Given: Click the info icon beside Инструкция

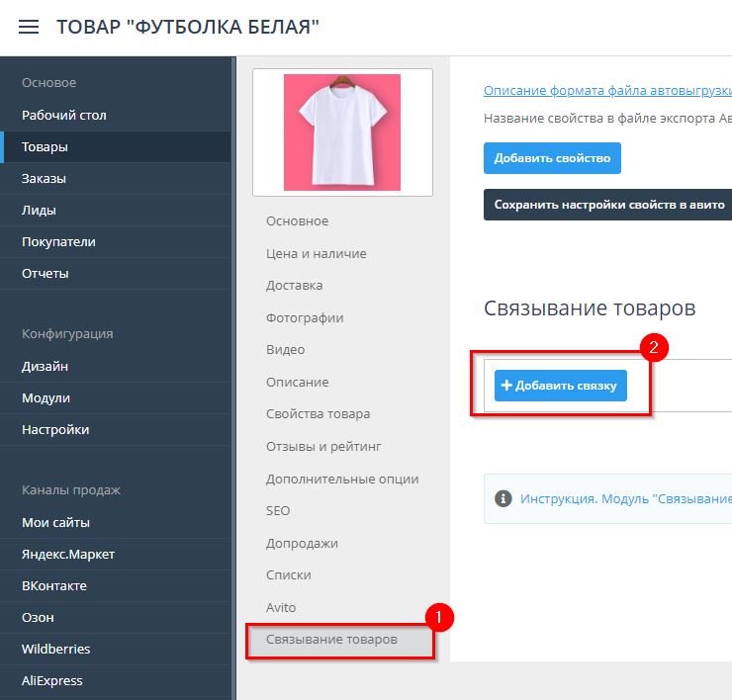Looking at the screenshot, I should pos(503,498).
